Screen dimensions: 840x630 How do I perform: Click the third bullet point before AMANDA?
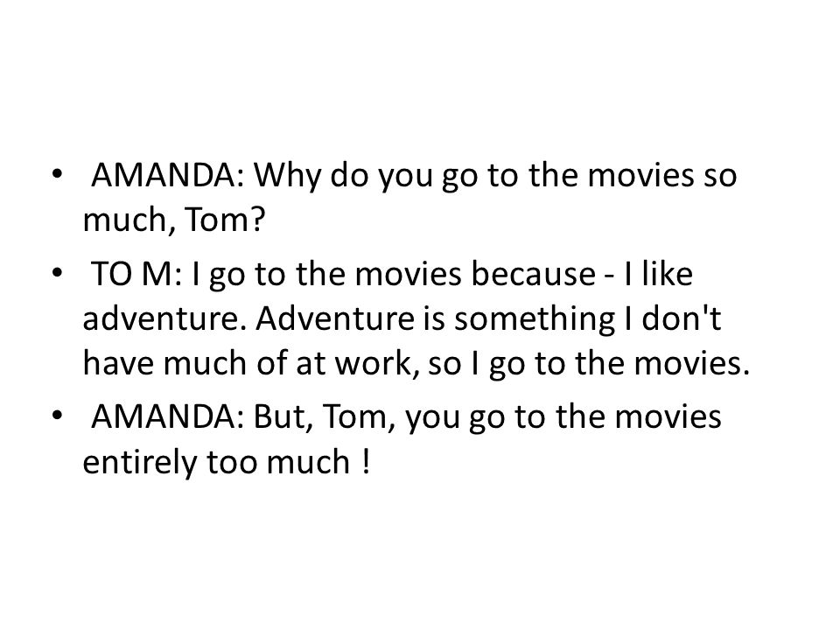[x=58, y=416]
